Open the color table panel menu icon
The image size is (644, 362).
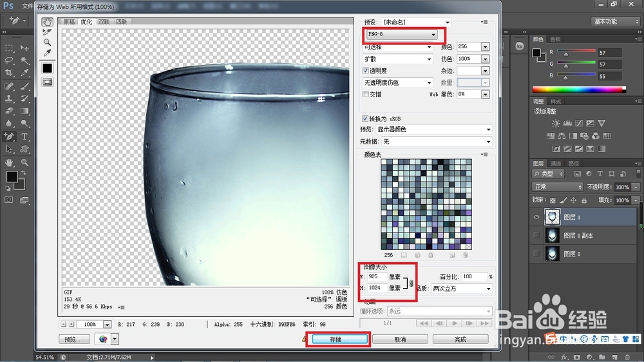click(485, 155)
